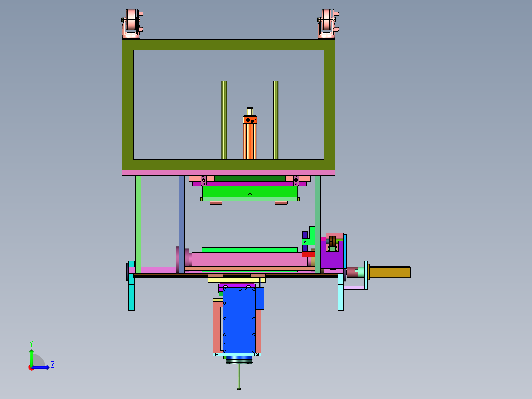Select the small red block near the purple part
532x399 pixels.
[x=308, y=254]
